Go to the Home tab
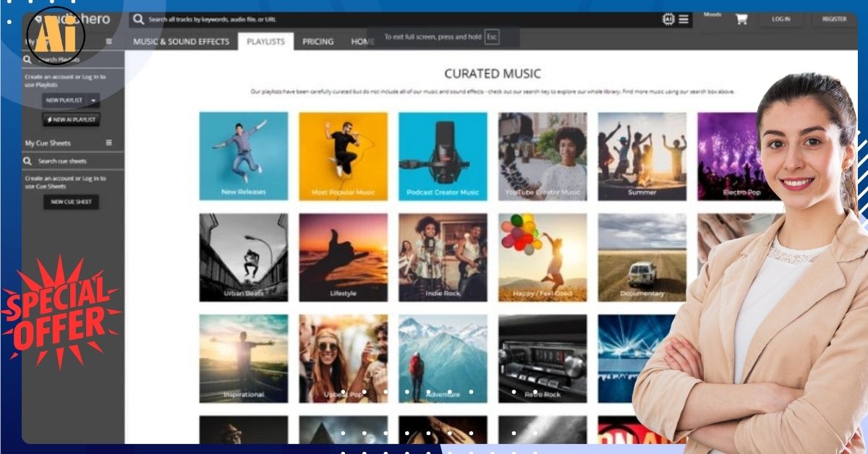Viewport: 868px width, 454px height. [x=362, y=42]
